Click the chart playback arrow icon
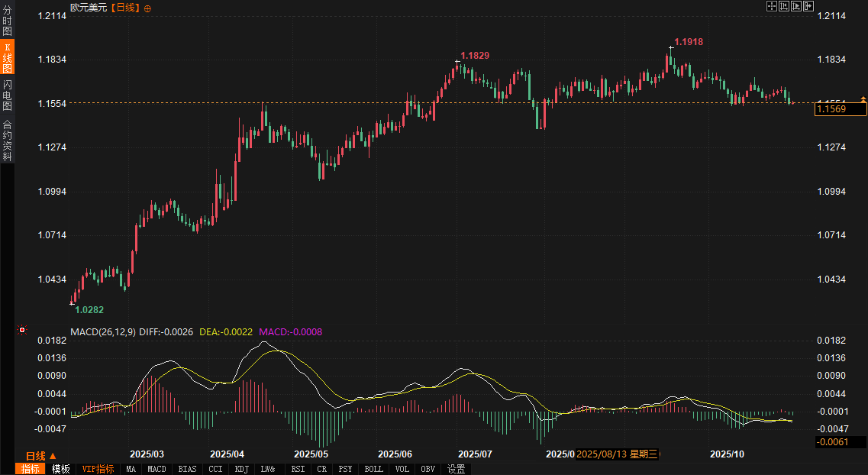The image size is (868, 475). point(795,6)
